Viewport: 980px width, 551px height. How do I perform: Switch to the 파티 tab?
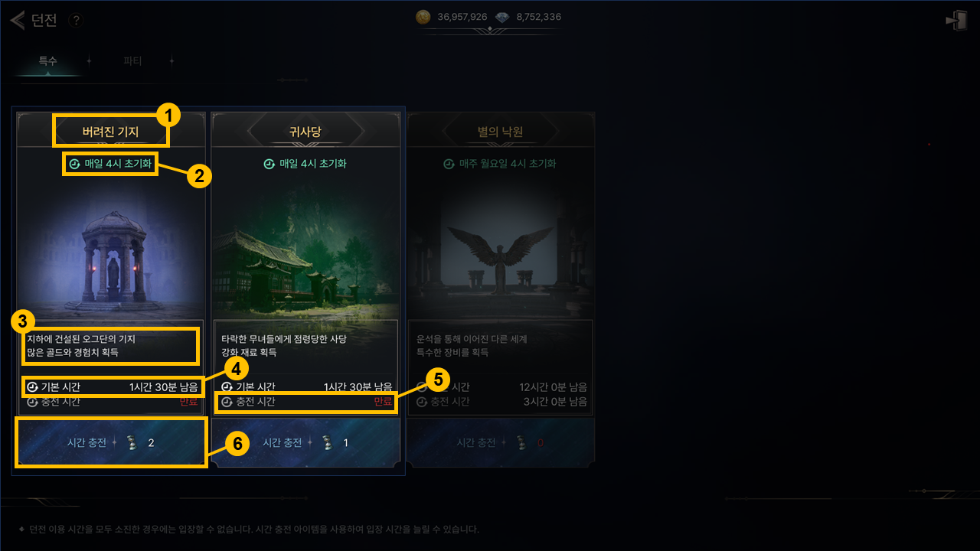pyautogui.click(x=132, y=61)
